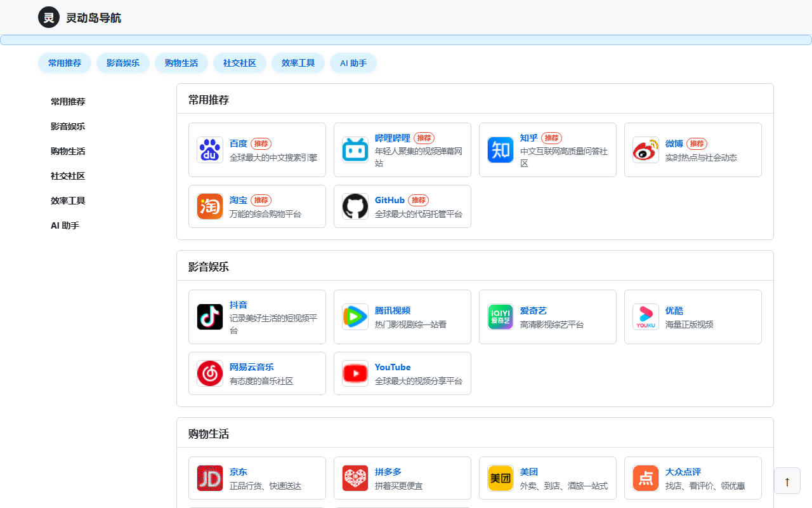Click the description 全球最大的代码托管平台
Viewport: 812px width, 508px height.
click(x=419, y=214)
